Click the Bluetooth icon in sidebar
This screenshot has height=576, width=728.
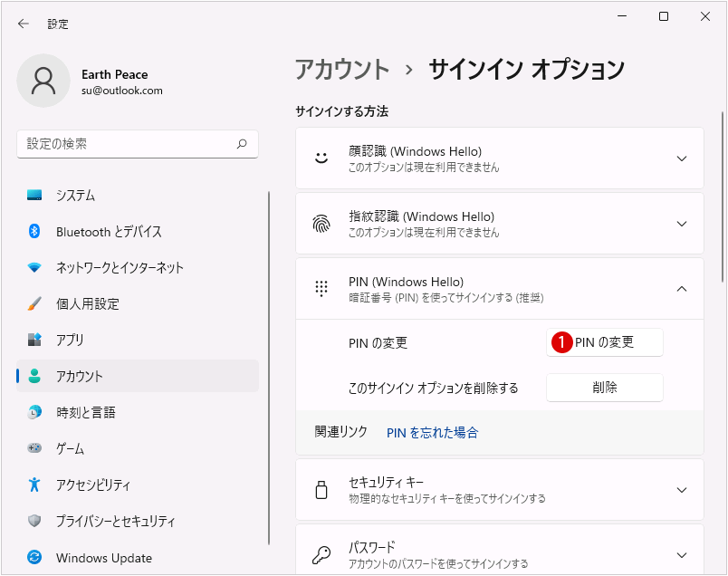[x=34, y=231]
